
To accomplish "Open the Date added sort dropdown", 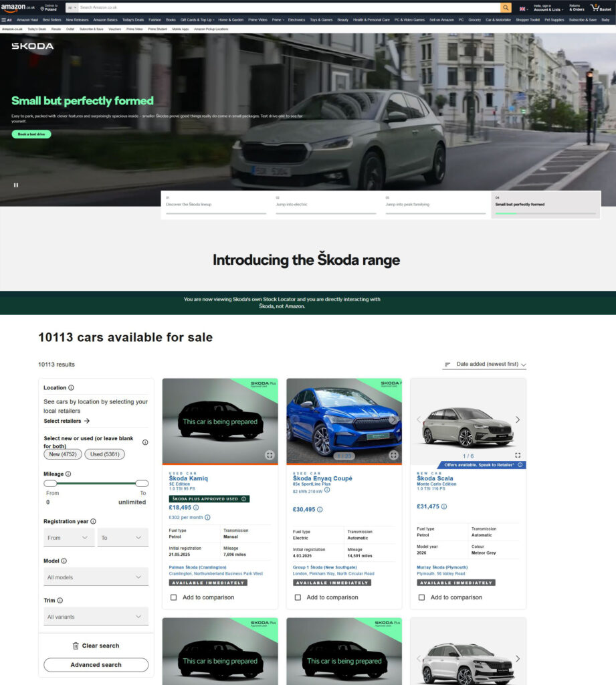I will [x=484, y=365].
